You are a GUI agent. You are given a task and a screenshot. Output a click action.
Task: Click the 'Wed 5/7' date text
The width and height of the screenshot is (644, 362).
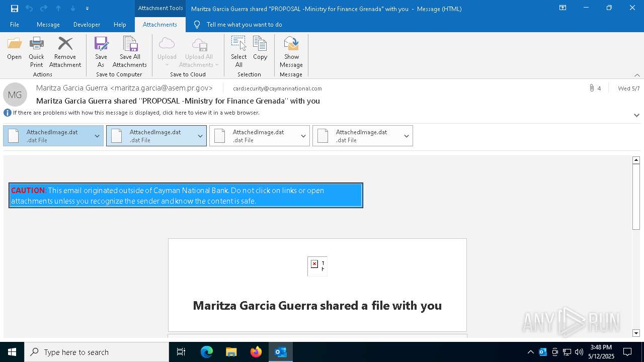coord(629,88)
